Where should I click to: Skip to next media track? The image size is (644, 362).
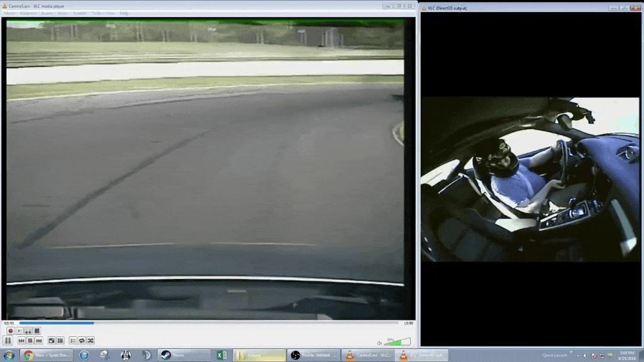click(x=38, y=341)
